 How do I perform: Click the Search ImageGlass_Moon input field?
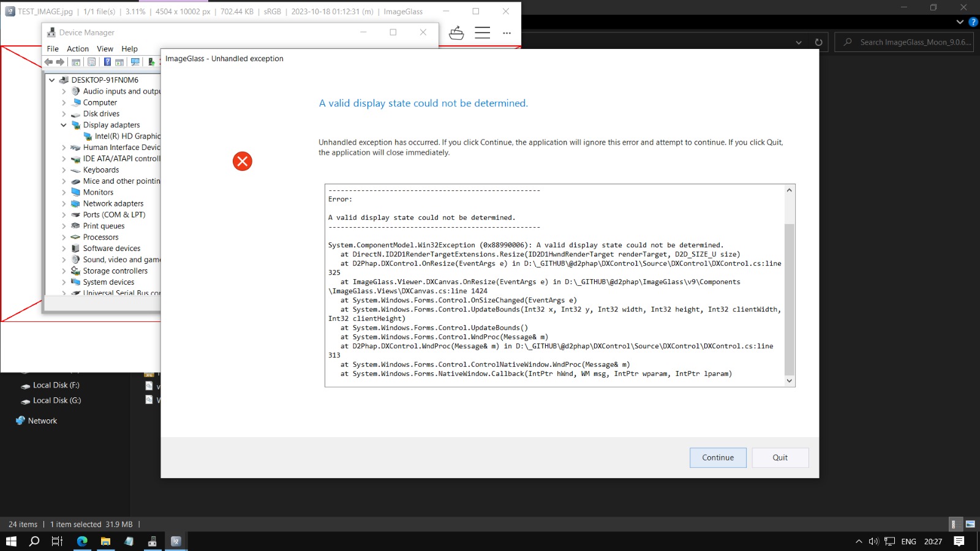point(907,42)
